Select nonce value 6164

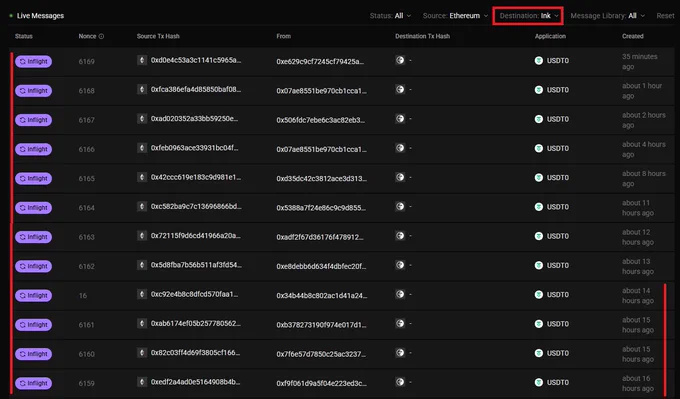pos(86,208)
